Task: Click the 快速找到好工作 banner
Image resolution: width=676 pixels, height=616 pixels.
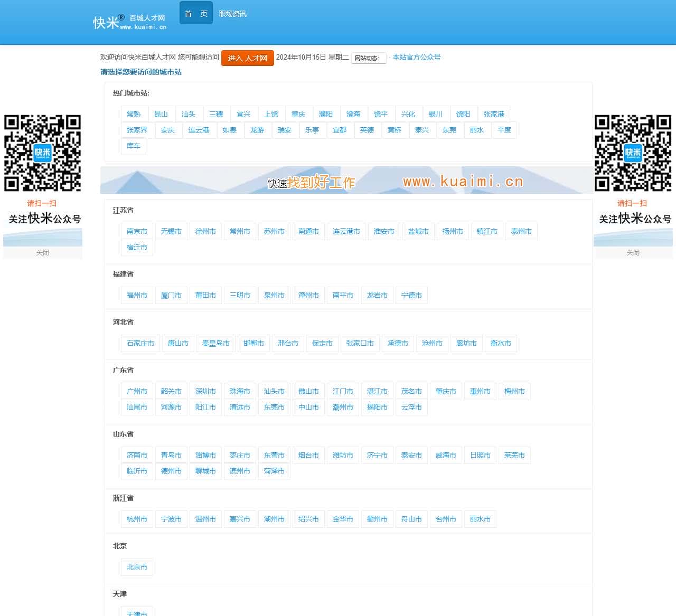Action: pyautogui.click(x=346, y=181)
